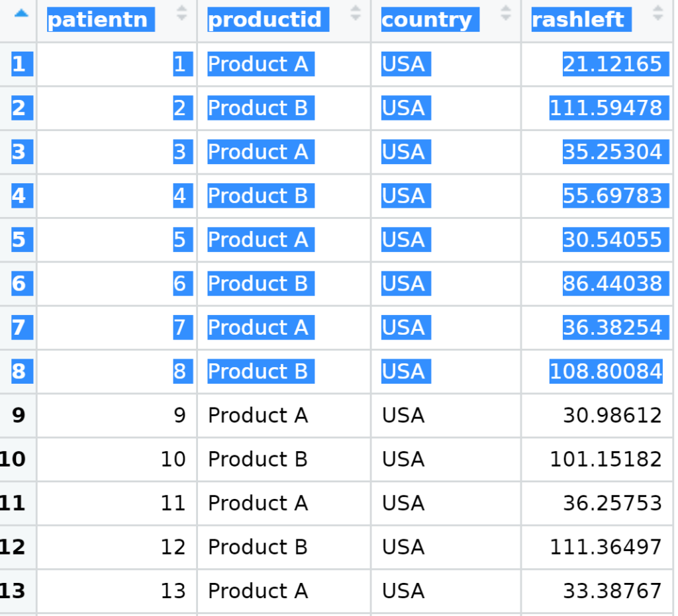The height and width of the screenshot is (616, 678).
Task: Select Product B cell in row 12
Action: [x=258, y=547]
